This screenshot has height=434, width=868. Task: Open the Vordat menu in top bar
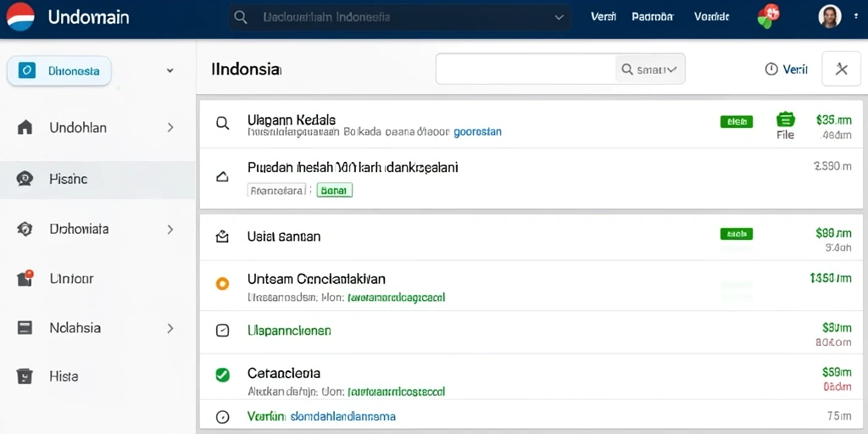click(711, 17)
